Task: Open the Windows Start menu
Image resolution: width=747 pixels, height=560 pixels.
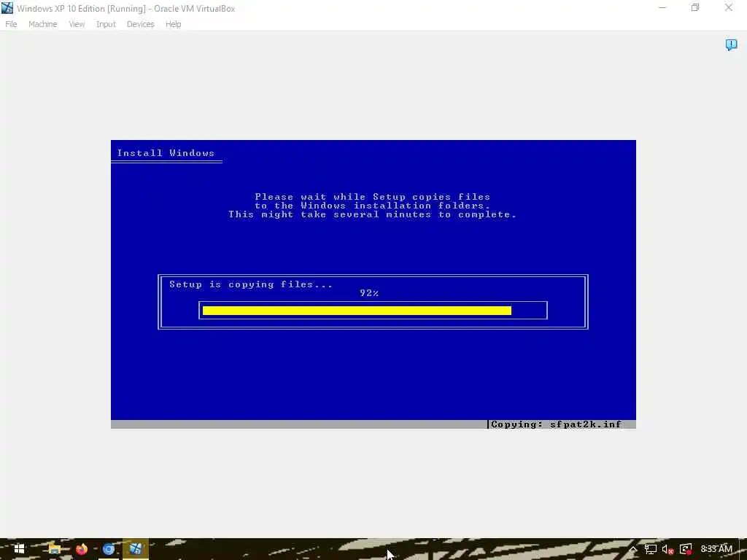Action: (x=19, y=549)
